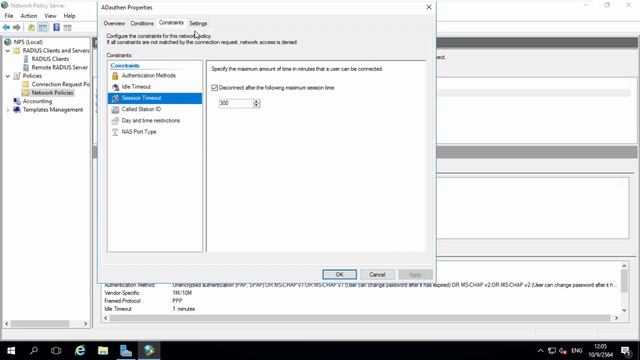640x360 pixels.
Task: Open the Windows Start menu
Action: (11, 351)
